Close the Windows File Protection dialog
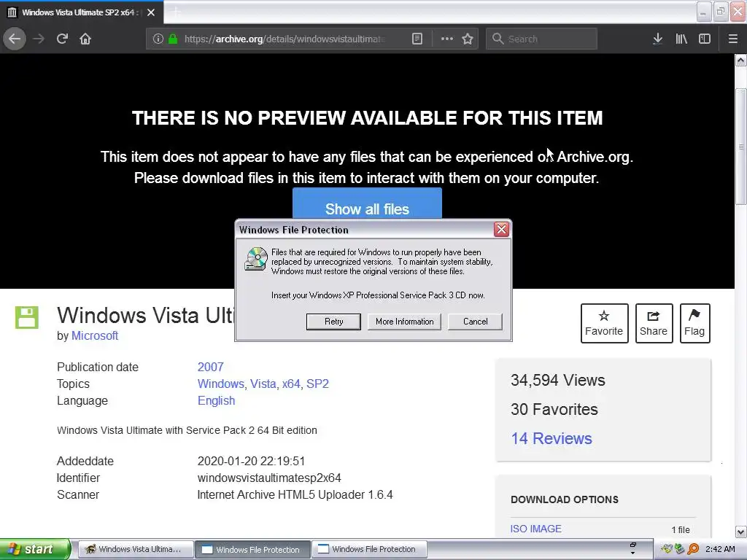747x560 pixels. [x=501, y=230]
